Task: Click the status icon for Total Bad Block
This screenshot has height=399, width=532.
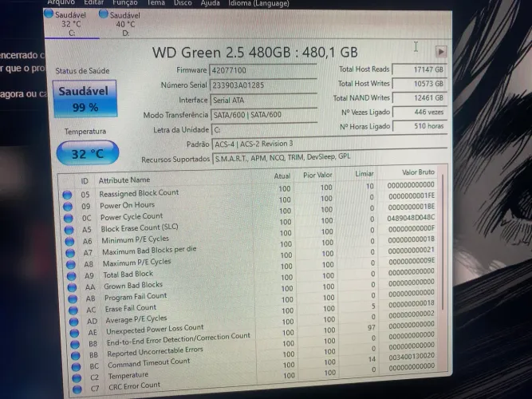Action: [x=72, y=276]
